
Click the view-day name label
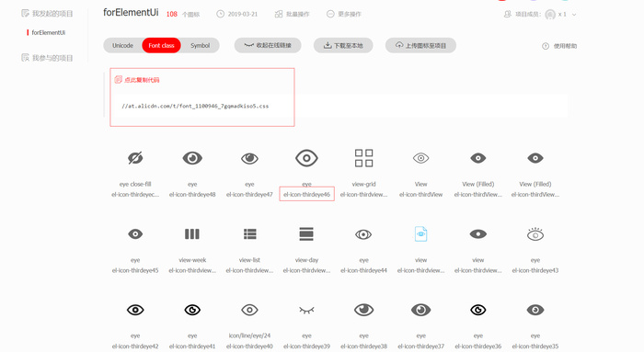(x=306, y=260)
